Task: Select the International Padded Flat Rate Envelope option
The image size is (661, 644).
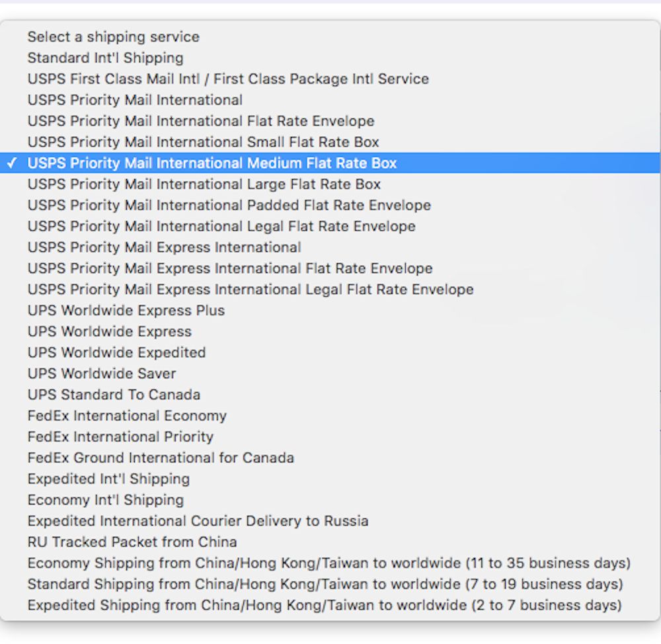Action: click(x=330, y=205)
